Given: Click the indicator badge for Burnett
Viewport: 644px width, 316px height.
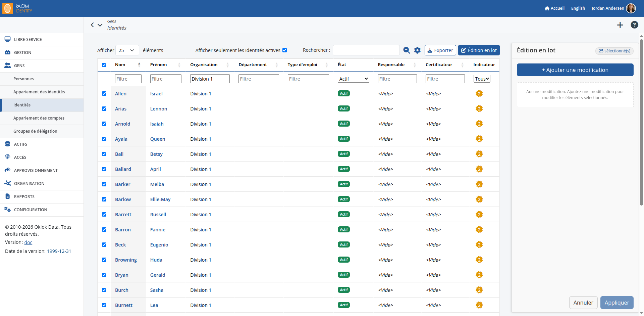Looking at the screenshot, I should tap(479, 305).
